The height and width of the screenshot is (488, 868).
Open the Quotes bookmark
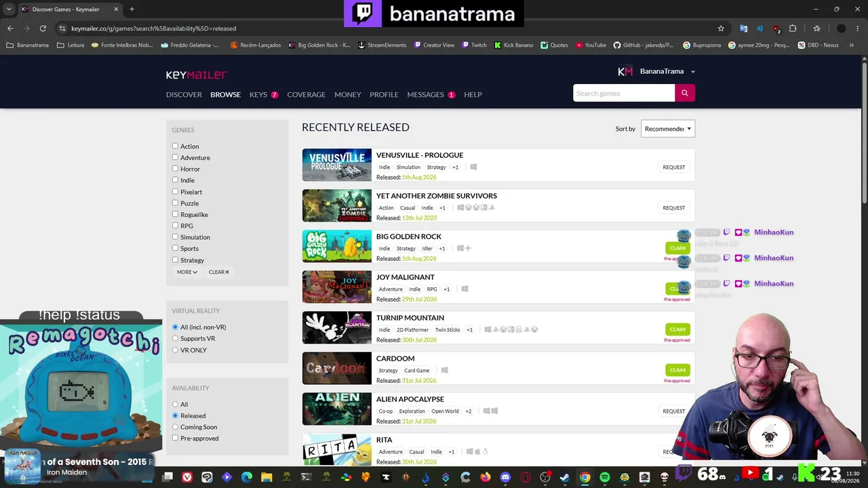(555, 45)
